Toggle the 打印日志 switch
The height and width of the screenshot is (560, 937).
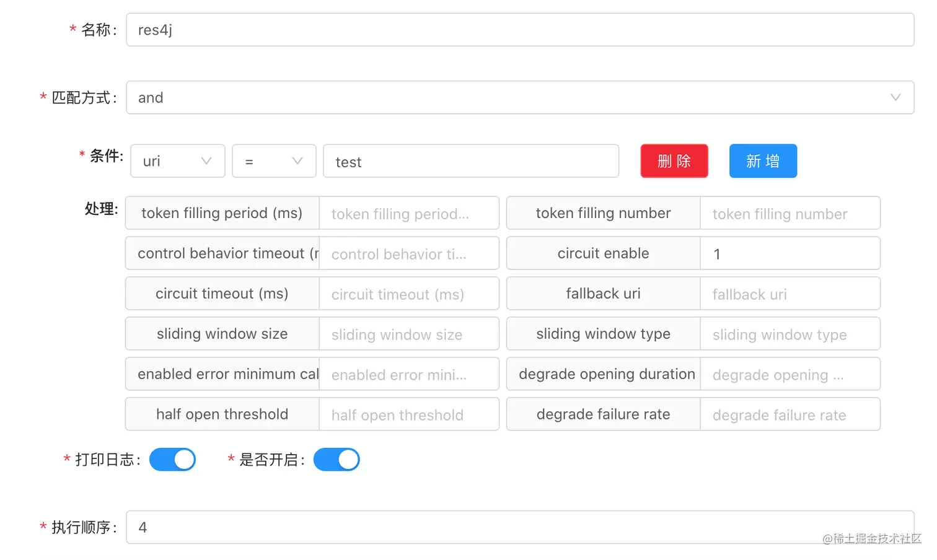(172, 460)
